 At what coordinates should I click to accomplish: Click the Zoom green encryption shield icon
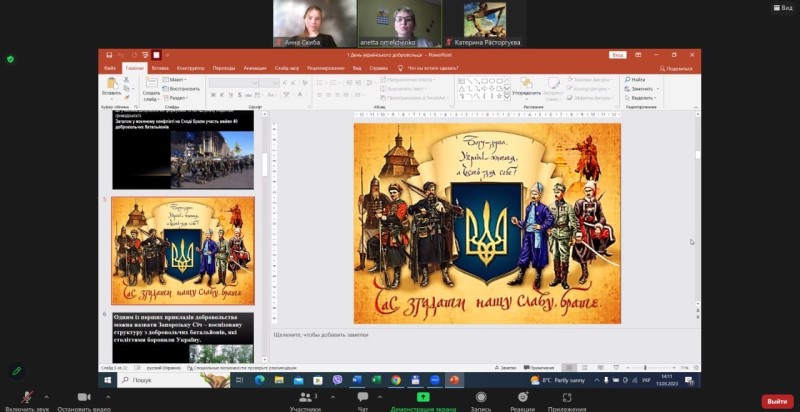10,59
